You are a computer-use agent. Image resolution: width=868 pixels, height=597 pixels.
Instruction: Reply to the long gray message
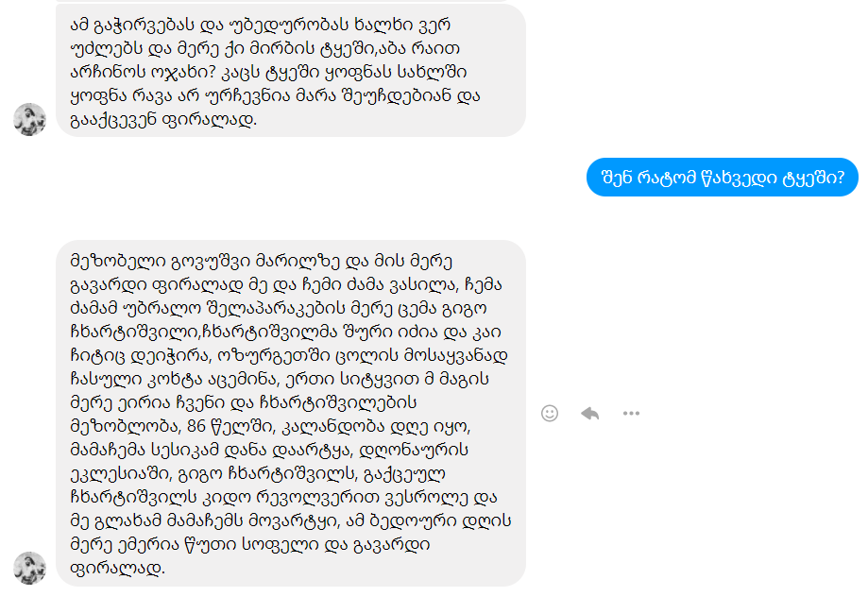click(x=590, y=413)
